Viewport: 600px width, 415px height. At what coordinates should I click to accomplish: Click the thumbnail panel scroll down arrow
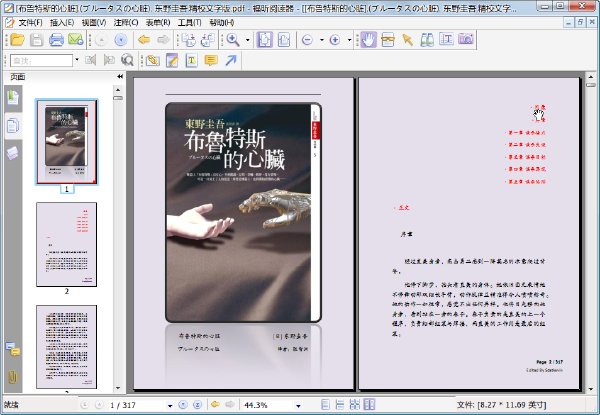coord(118,388)
